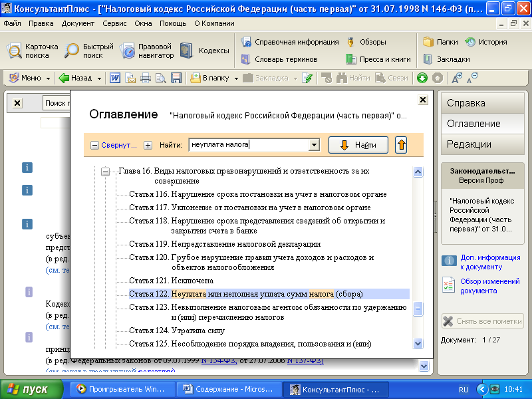Open Быстрый поиск quick search
Viewport: 532px width, 399px height.
[89, 51]
